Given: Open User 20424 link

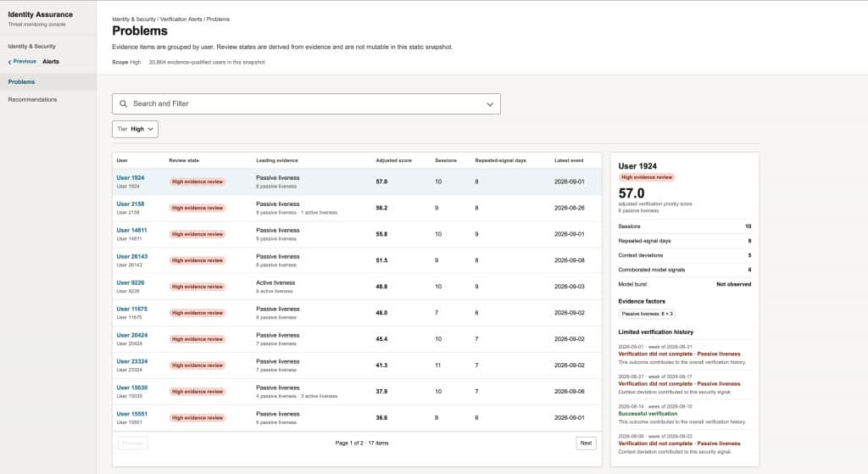Looking at the screenshot, I should click(x=131, y=335).
